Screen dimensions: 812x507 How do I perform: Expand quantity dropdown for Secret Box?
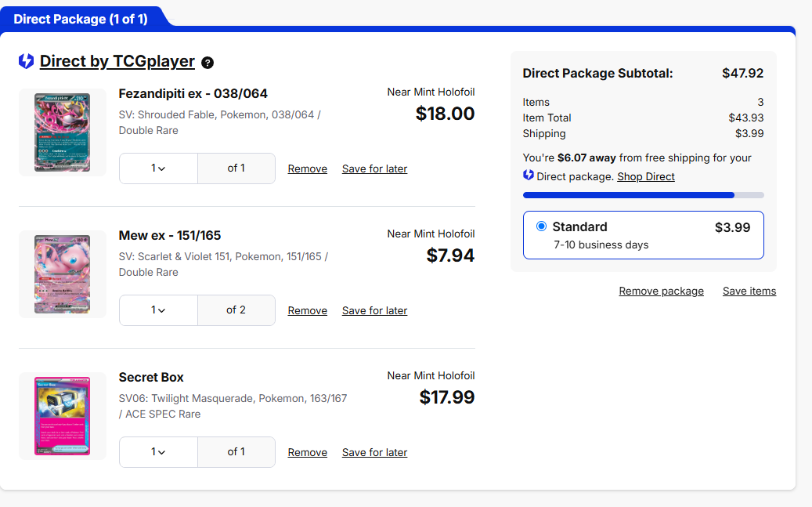coord(158,452)
